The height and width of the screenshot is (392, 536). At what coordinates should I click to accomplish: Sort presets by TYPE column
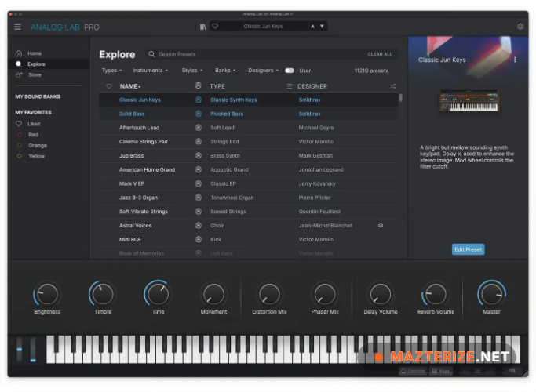coord(217,86)
